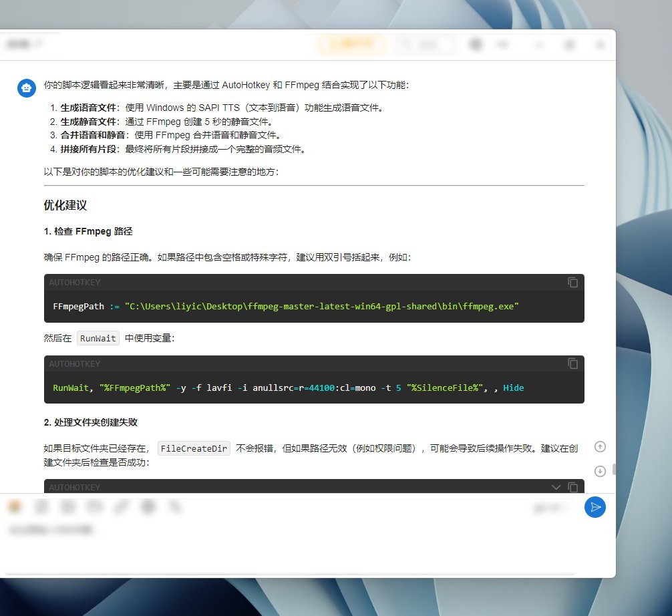Click the paragraph starting '确保 FFmpeg 的路径正确'
Screen dimensions: 672x616
click(227, 257)
